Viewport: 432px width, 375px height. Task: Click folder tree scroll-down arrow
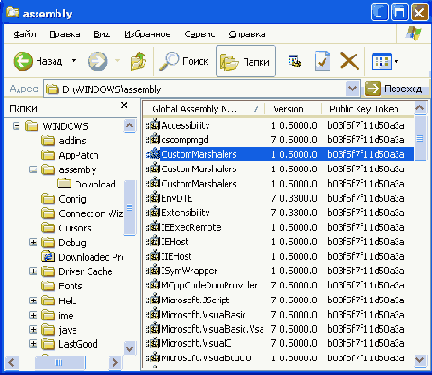point(130,349)
